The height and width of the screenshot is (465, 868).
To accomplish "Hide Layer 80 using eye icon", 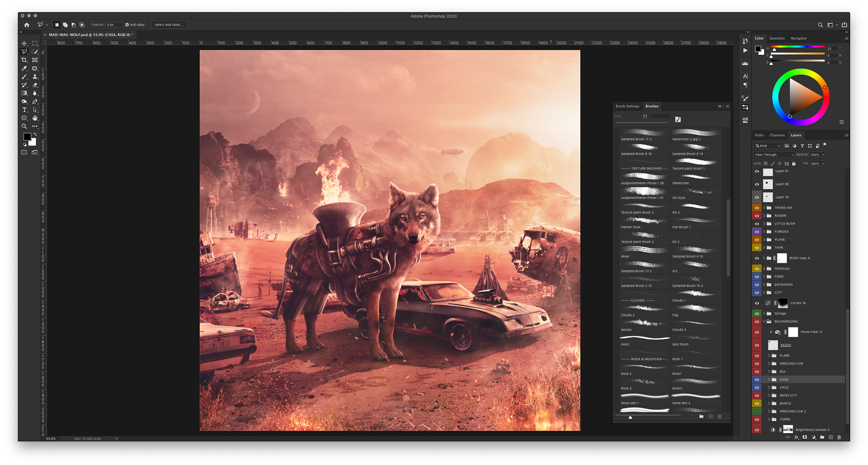I will 757,184.
